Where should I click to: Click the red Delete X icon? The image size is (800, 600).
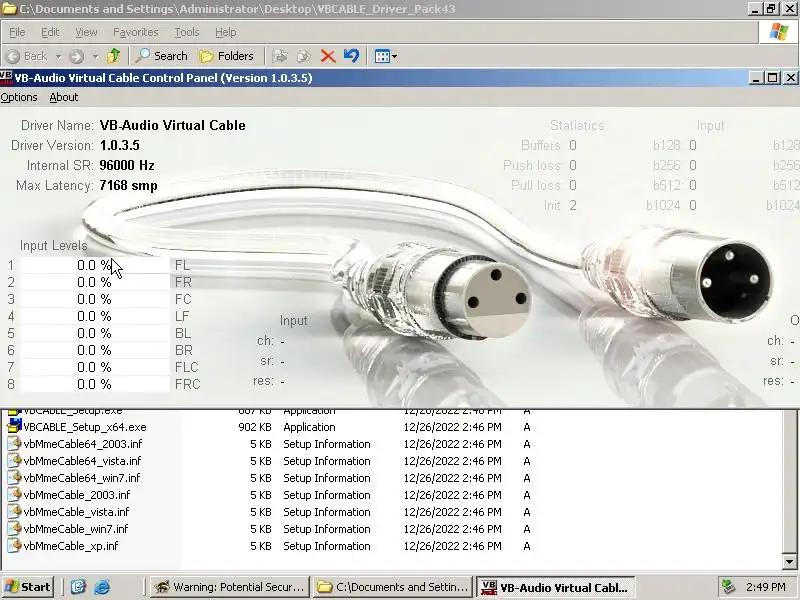pos(328,56)
